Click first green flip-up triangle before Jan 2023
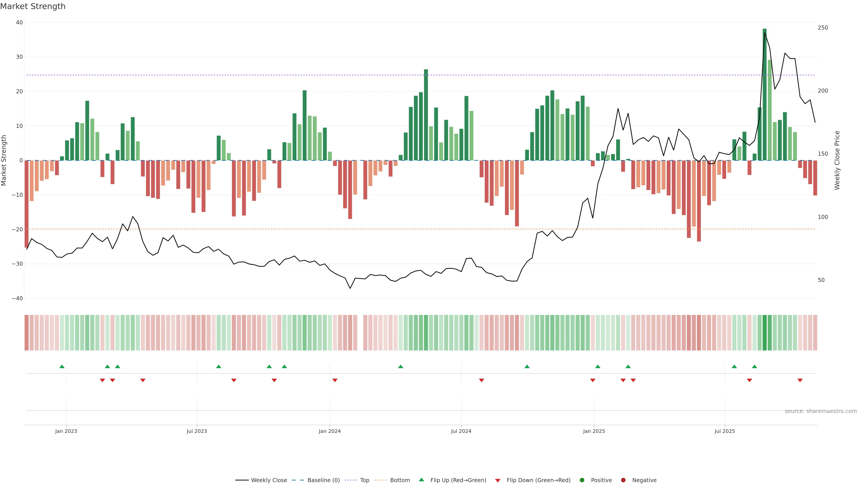The height and width of the screenshot is (488, 868). pos(62,366)
